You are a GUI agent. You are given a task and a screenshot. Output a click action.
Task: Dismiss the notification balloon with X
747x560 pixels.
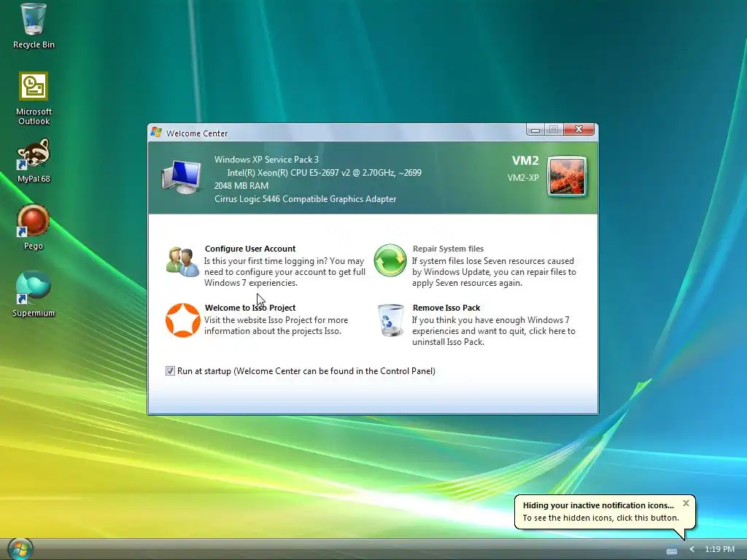[686, 503]
